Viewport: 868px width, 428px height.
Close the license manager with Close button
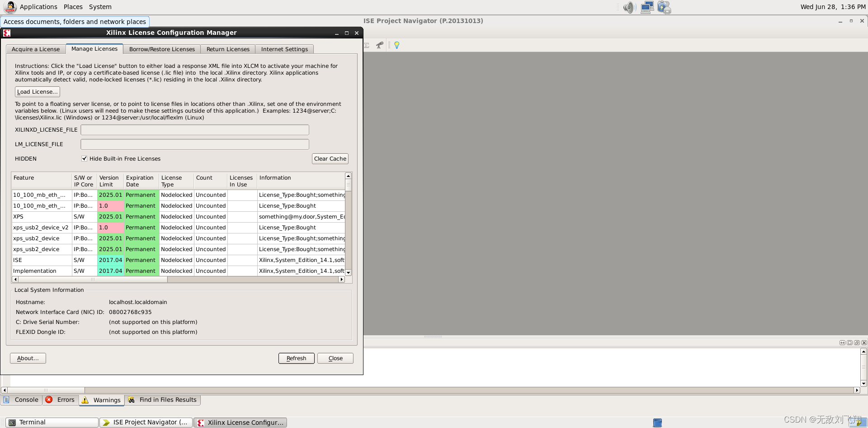click(x=335, y=358)
